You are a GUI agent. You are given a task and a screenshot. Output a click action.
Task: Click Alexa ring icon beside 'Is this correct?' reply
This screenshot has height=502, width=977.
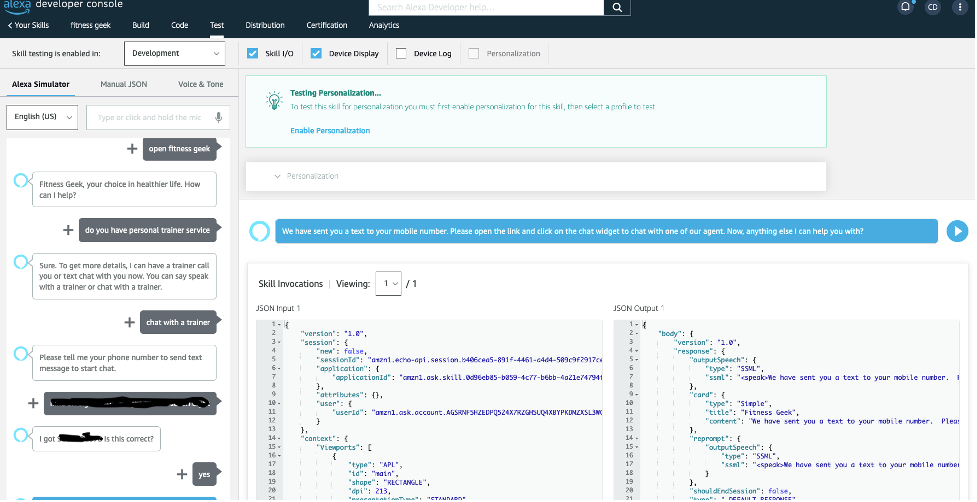coord(21,434)
